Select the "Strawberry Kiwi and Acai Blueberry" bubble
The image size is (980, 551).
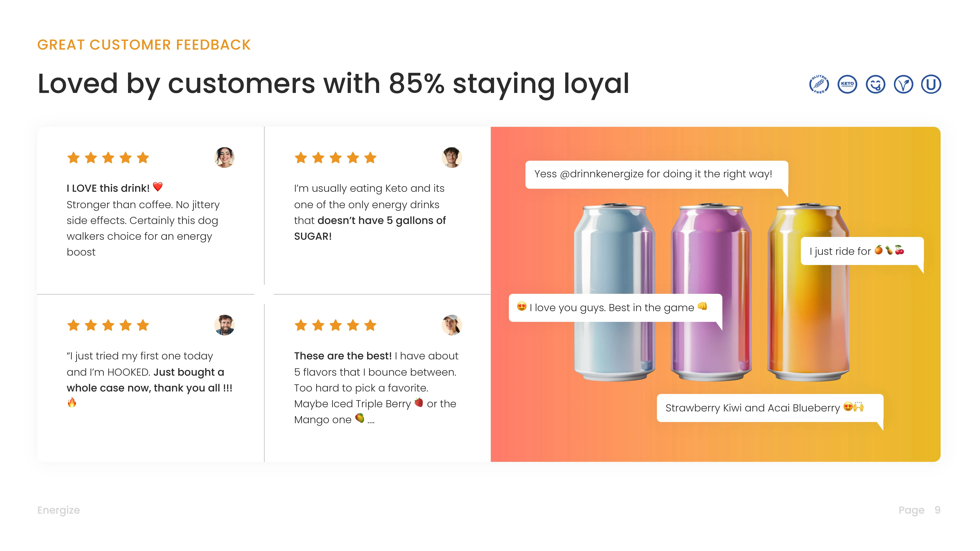[x=770, y=408]
